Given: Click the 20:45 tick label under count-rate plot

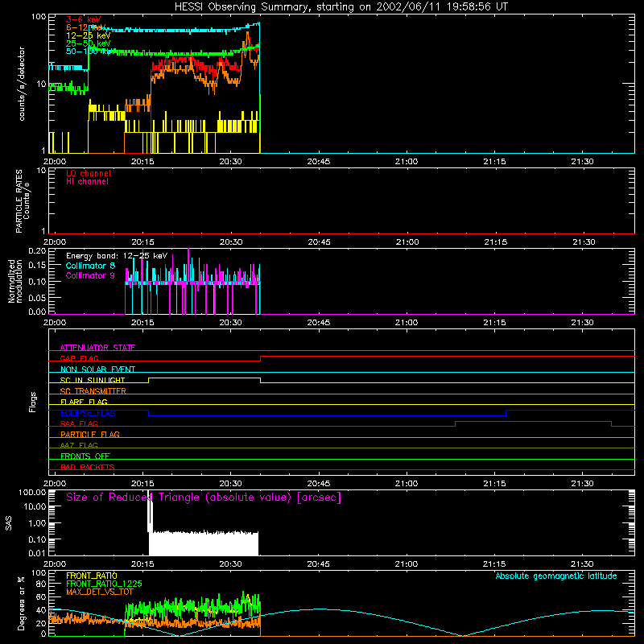Looking at the screenshot, I should (x=319, y=162).
